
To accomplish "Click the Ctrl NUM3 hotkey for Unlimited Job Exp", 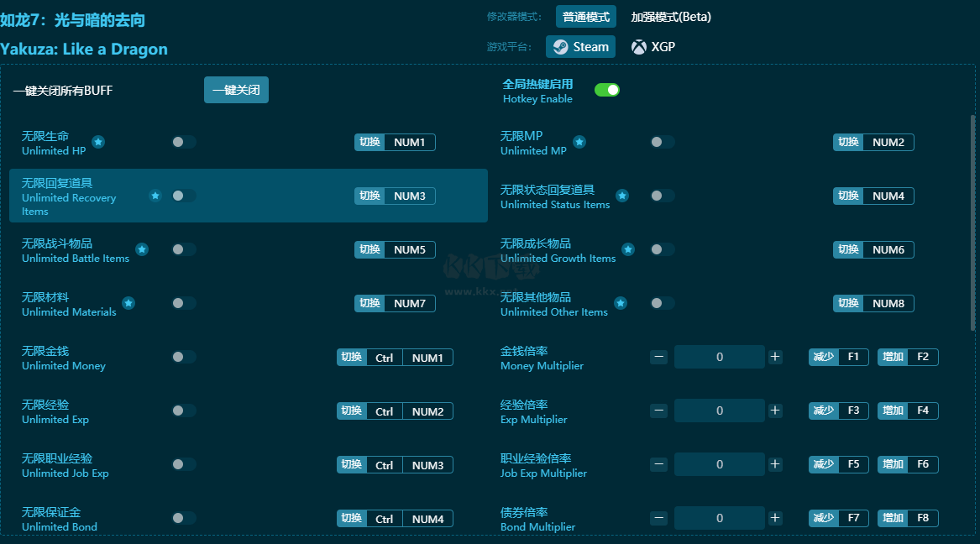I will click(x=395, y=465).
